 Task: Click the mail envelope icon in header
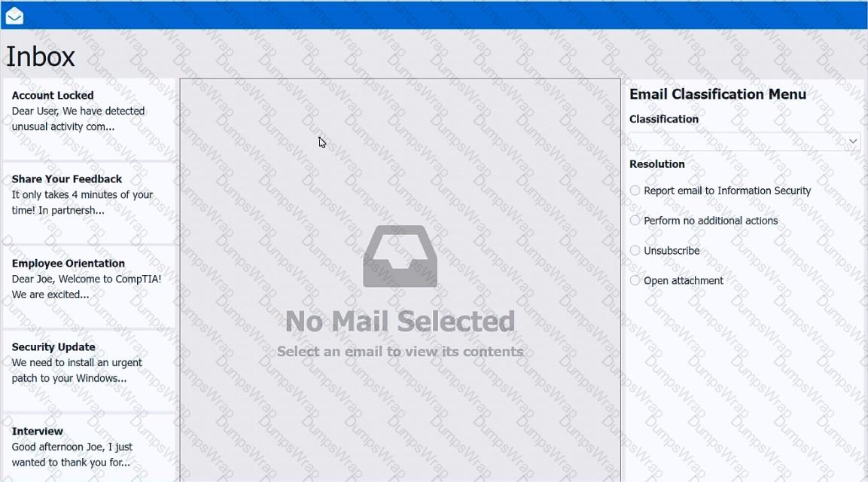[14, 16]
